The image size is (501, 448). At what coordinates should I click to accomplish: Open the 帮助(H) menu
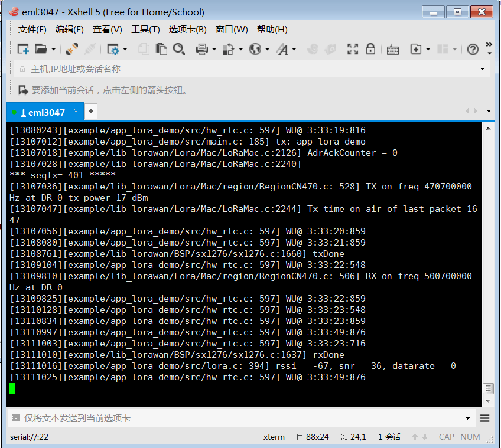tap(272, 30)
